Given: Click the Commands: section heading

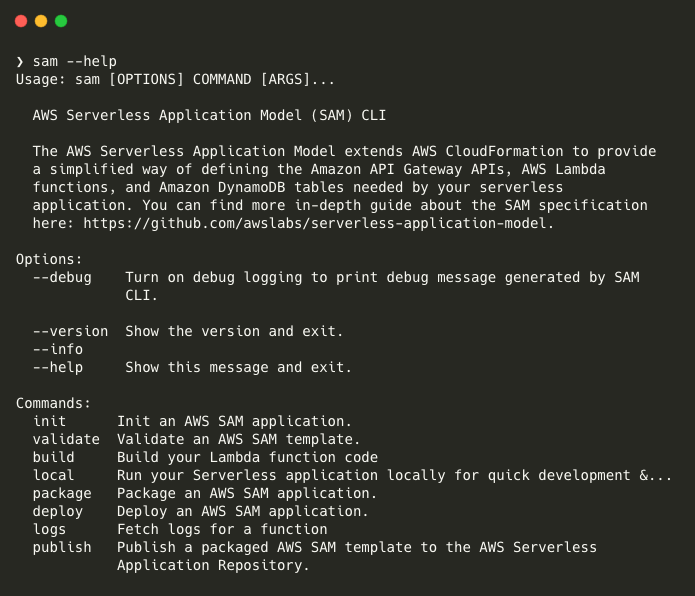Looking at the screenshot, I should 54,403.
